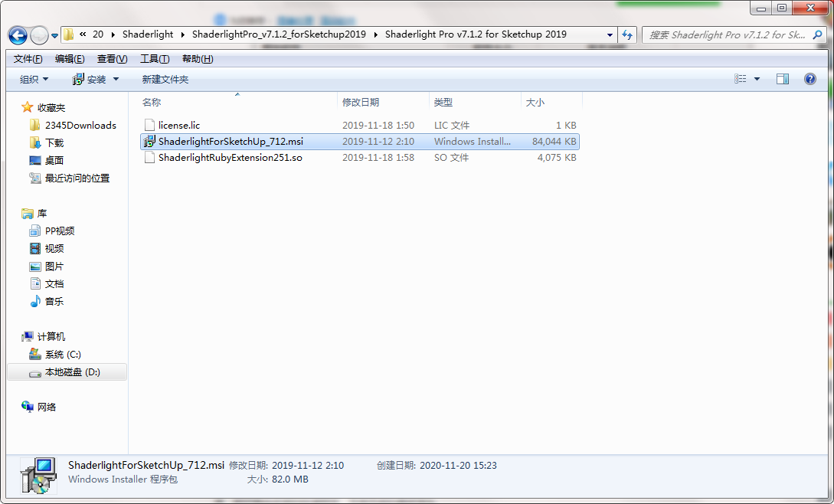Screen dimensions: 834x504
Task: Click the change view icon
Action: (x=741, y=79)
